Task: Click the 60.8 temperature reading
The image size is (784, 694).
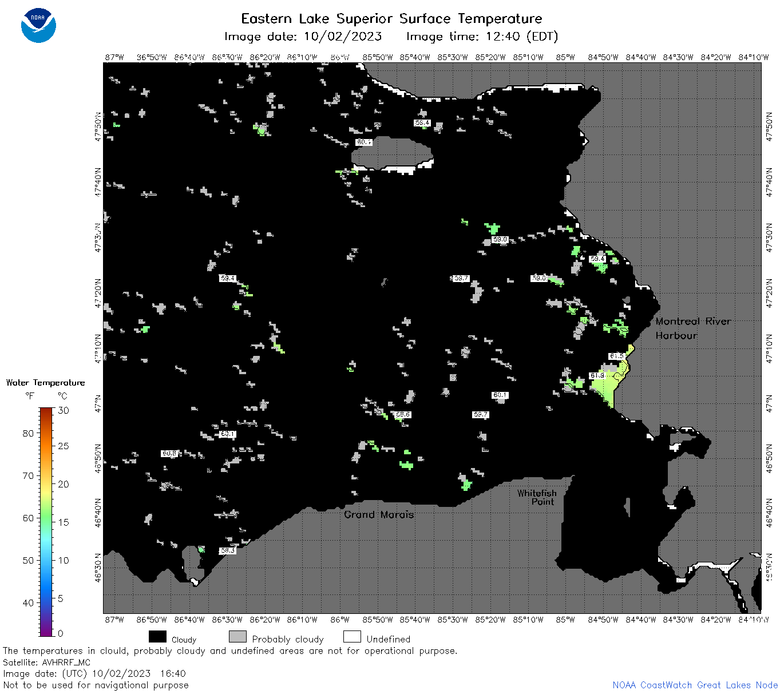Action: pos(169,453)
